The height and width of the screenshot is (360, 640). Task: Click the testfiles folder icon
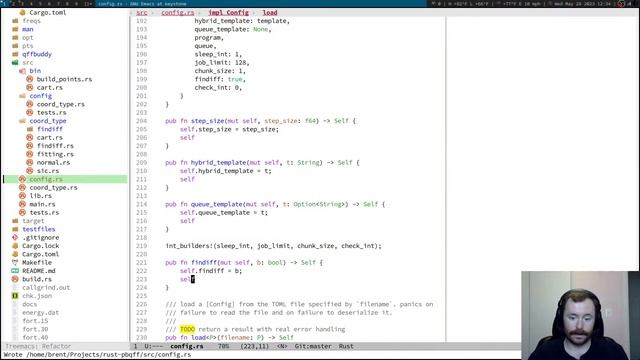tap(15, 229)
